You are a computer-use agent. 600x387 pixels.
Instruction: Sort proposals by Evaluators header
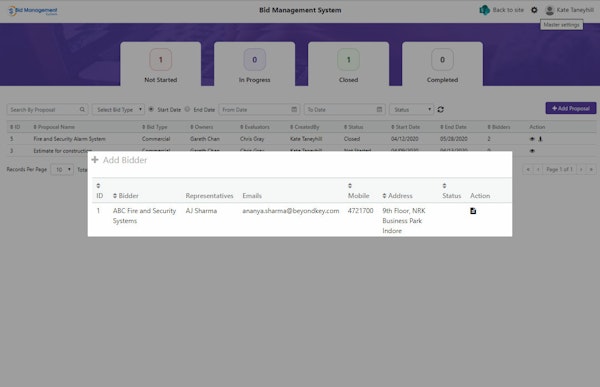255,127
